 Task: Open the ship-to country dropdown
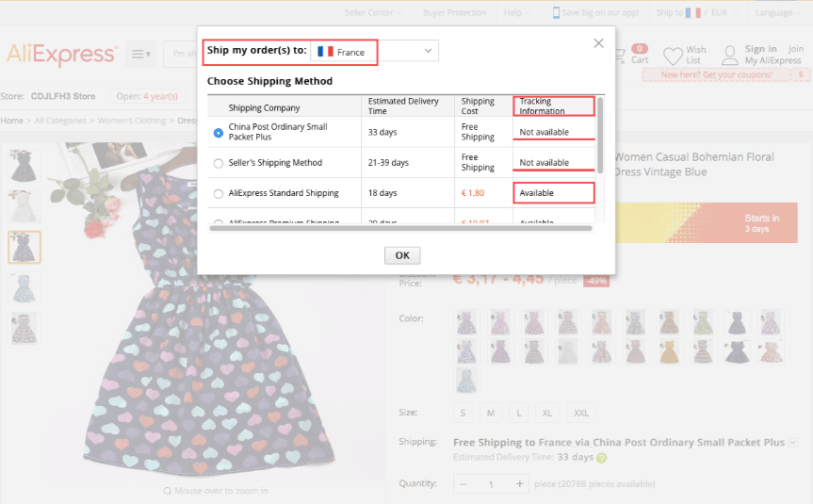[375, 51]
